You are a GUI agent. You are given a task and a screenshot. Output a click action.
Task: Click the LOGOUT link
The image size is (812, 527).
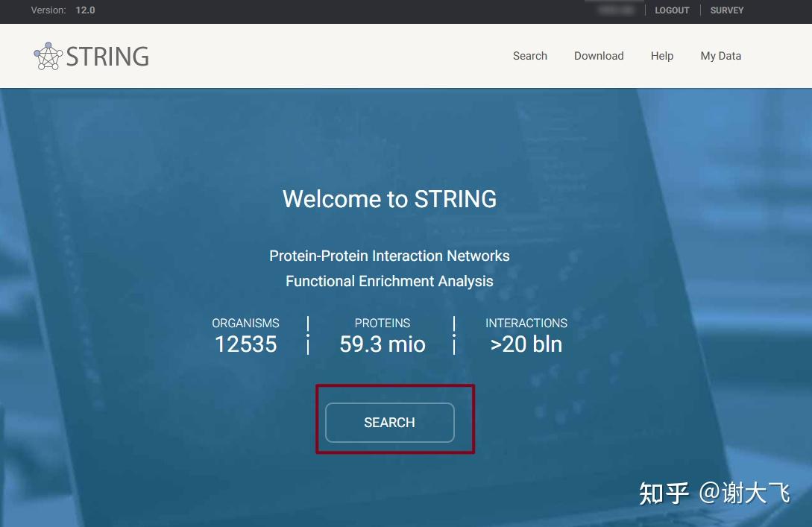(672, 10)
